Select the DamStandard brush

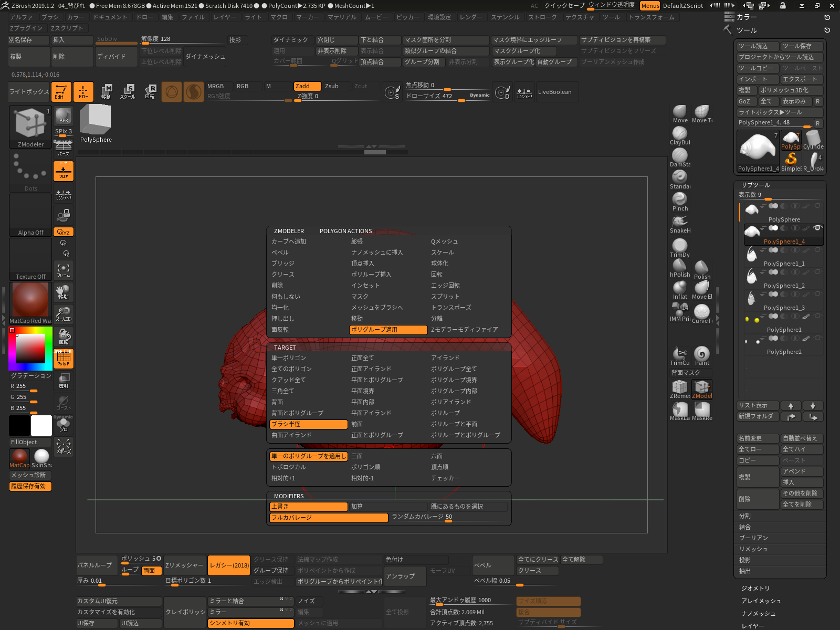tap(680, 157)
